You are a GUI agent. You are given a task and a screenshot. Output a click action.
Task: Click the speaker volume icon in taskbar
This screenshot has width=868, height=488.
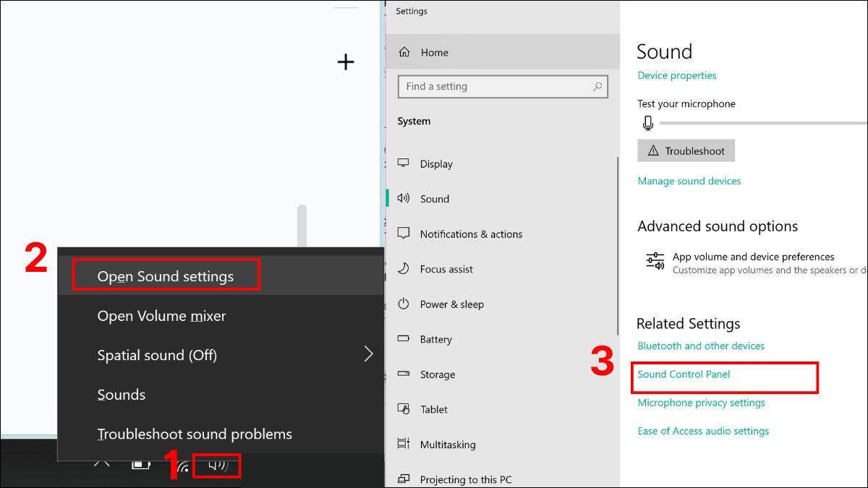pos(218,466)
